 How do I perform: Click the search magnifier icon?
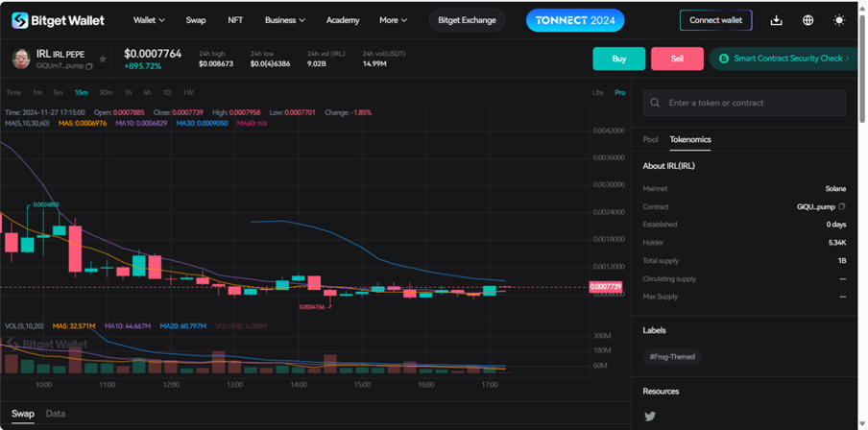656,103
